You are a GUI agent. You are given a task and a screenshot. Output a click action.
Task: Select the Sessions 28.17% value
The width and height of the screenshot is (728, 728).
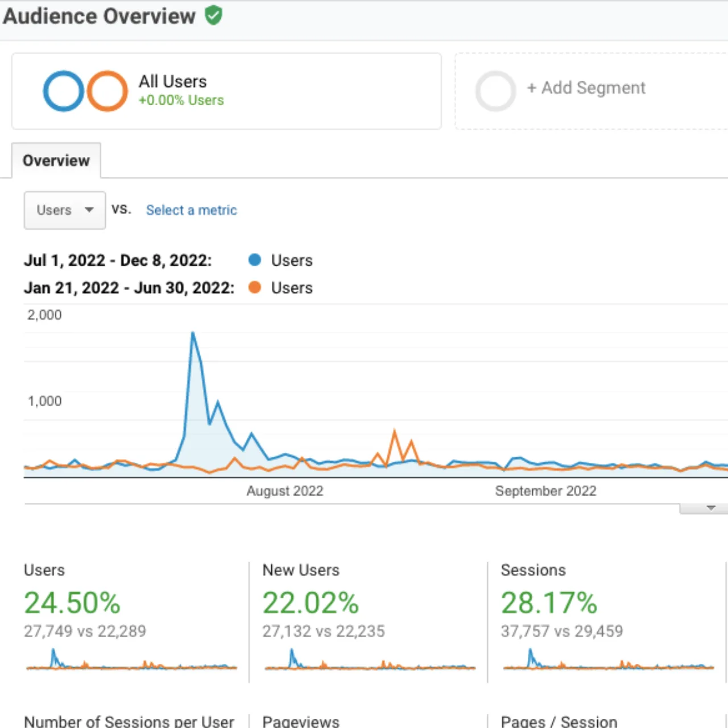pyautogui.click(x=549, y=603)
